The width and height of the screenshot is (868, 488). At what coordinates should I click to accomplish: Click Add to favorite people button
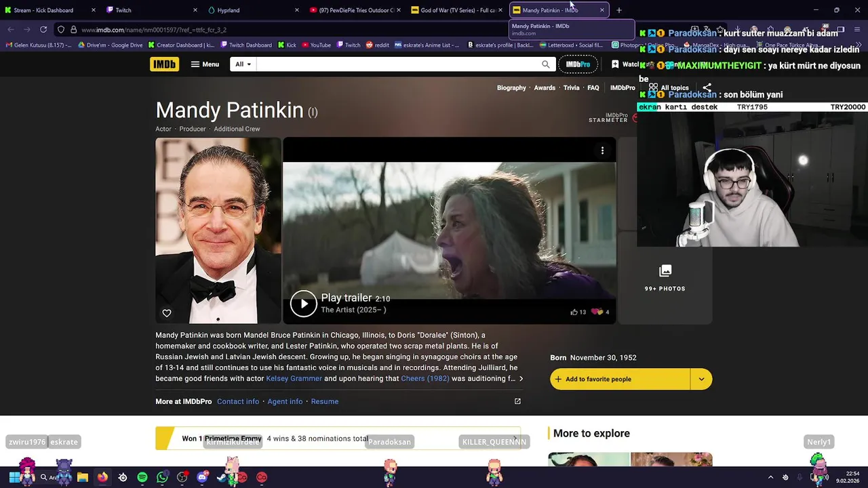(620, 379)
